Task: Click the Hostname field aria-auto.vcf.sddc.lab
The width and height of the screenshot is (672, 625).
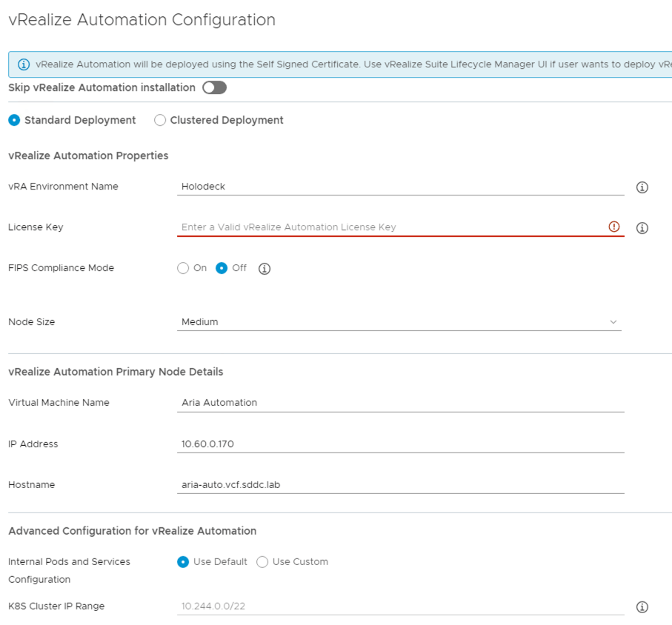Action: (x=400, y=485)
